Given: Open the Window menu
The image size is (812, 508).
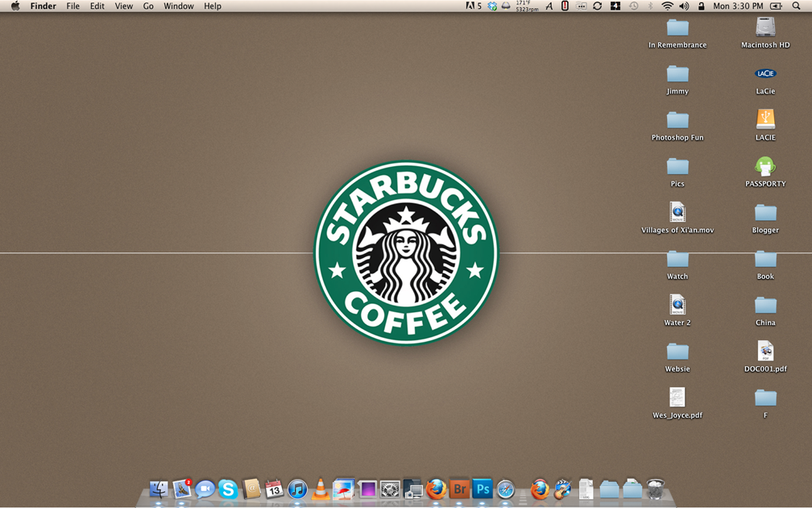Looking at the screenshot, I should click(179, 6).
